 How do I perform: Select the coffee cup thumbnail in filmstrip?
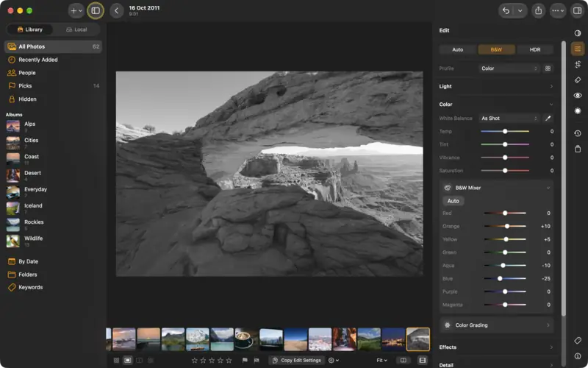(246, 339)
